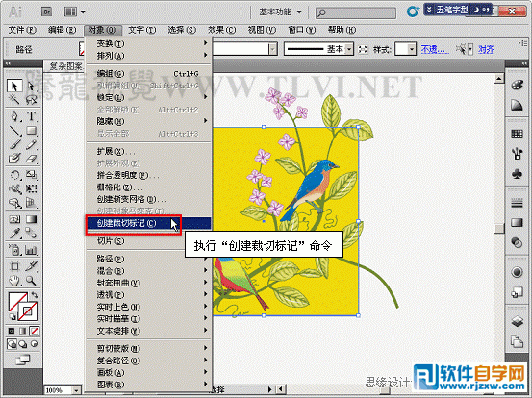
Task: Click the 不透... opacity link
Action: pyautogui.click(x=435, y=49)
